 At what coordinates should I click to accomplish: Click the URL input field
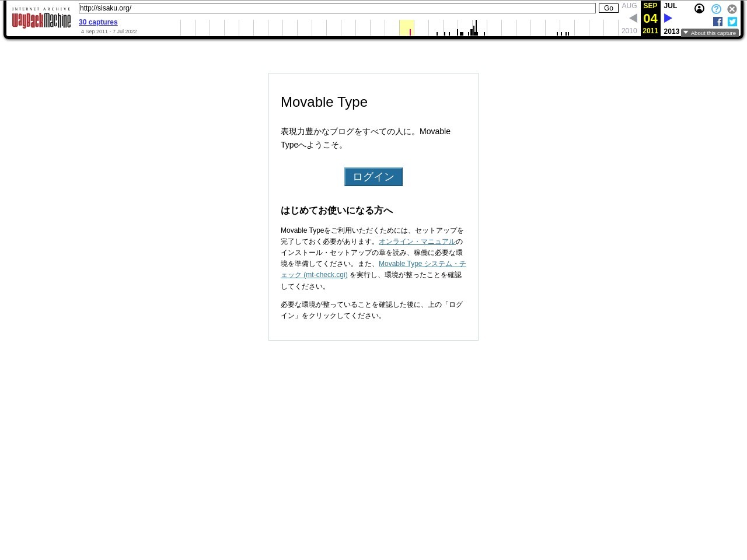337,8
